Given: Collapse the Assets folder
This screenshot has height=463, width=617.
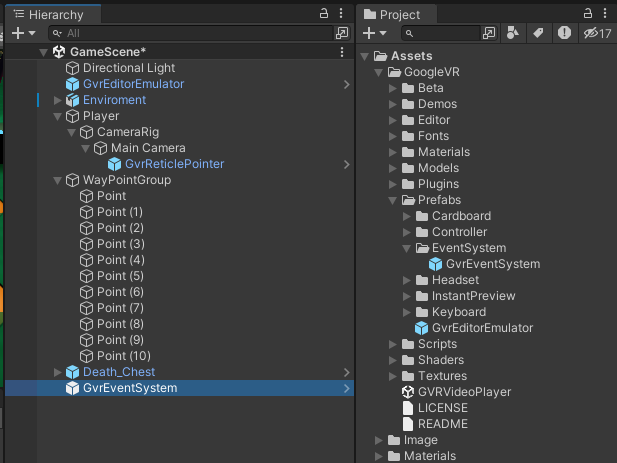Looking at the screenshot, I should pos(364,56).
